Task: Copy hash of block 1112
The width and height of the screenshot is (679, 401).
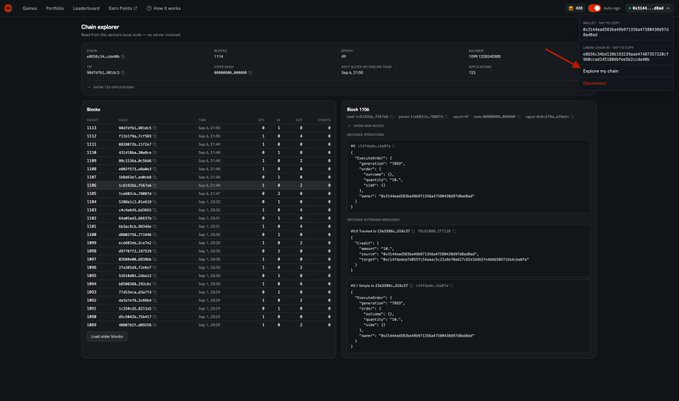Action: (155, 136)
